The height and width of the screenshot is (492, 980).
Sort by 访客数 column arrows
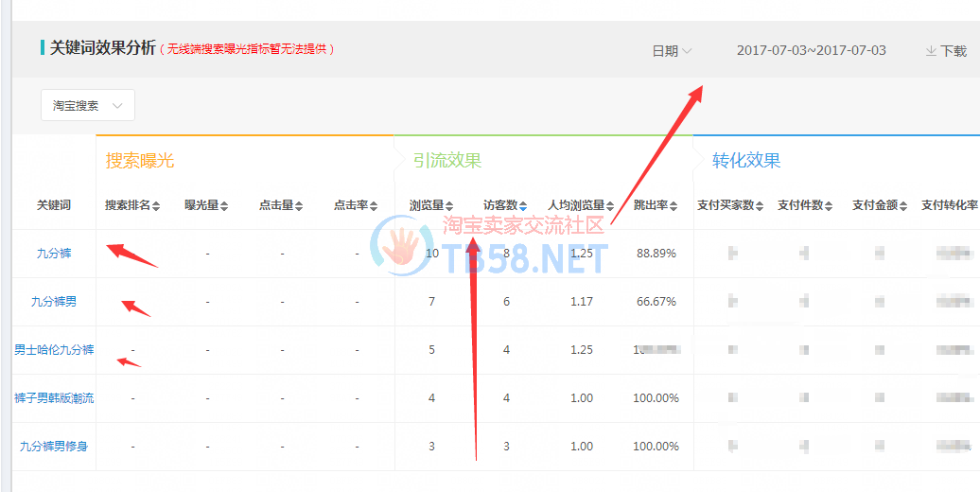click(x=523, y=205)
